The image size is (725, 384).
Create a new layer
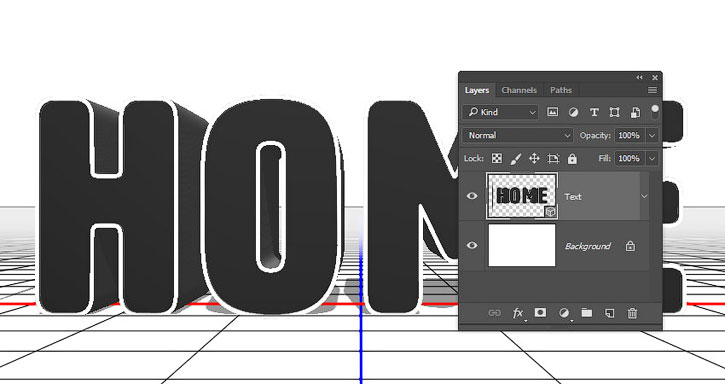pos(609,313)
